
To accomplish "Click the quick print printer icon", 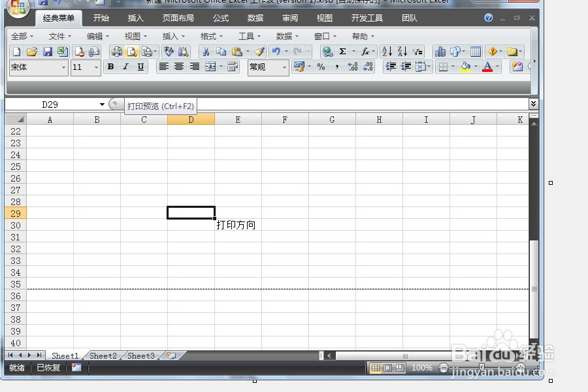I will coord(117,52).
